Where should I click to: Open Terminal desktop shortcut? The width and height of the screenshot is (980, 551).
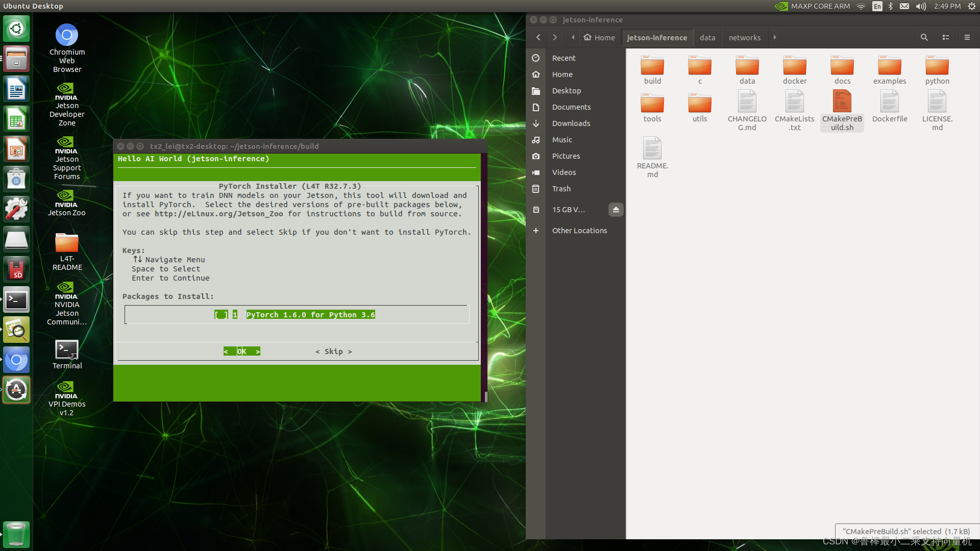(x=67, y=355)
